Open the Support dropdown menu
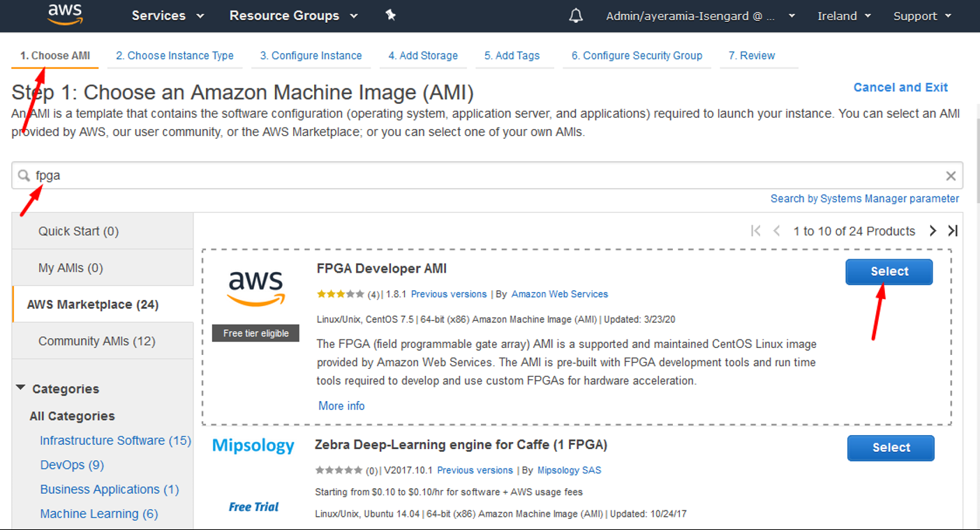The image size is (980, 530). (922, 16)
